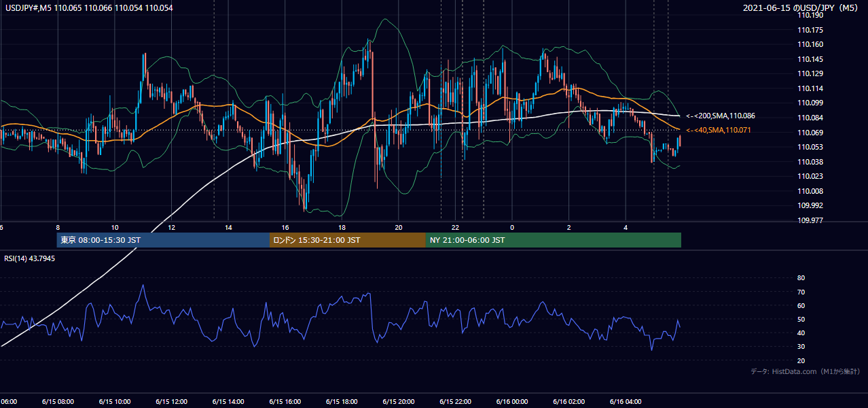
Task: Click hour label 14 on price chart axis
Action: pyautogui.click(x=228, y=227)
